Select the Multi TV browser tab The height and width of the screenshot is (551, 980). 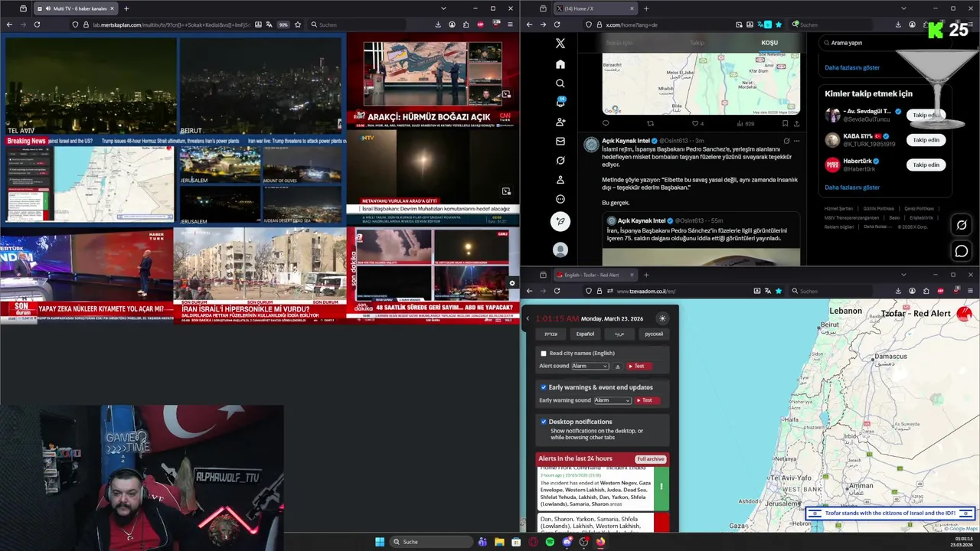75,8
